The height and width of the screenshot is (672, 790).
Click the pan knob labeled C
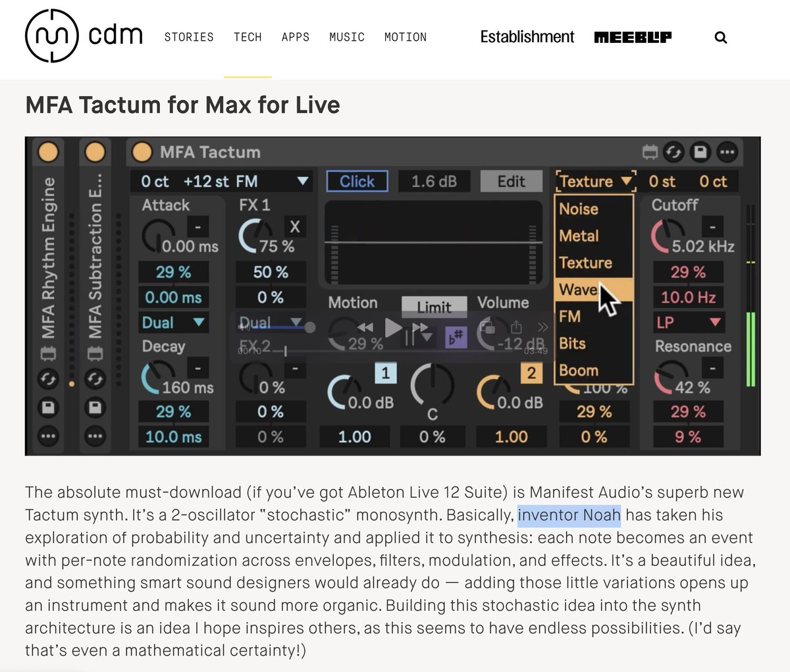coord(432,385)
